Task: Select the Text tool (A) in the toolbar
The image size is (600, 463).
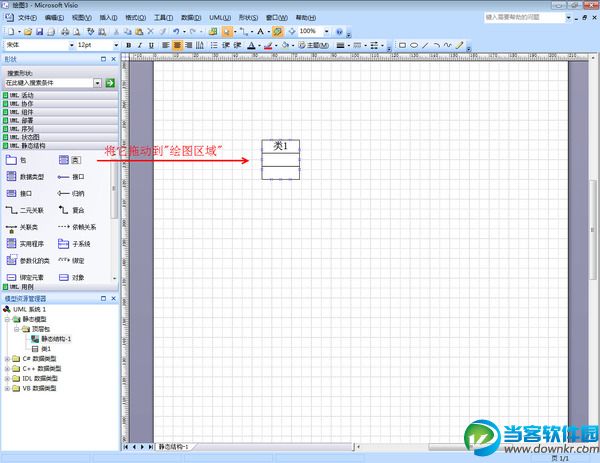Action: point(261,32)
